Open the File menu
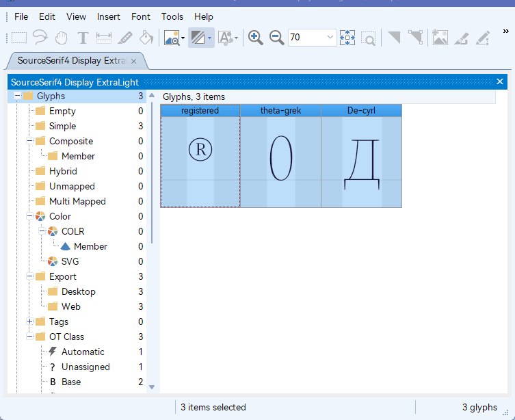Viewport: 515px width, 420px height. (x=21, y=16)
